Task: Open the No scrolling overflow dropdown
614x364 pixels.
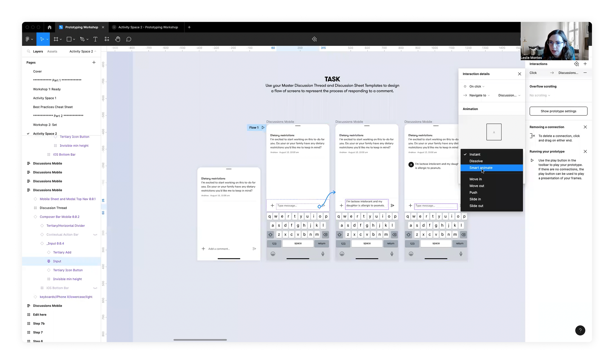Action: point(540,95)
